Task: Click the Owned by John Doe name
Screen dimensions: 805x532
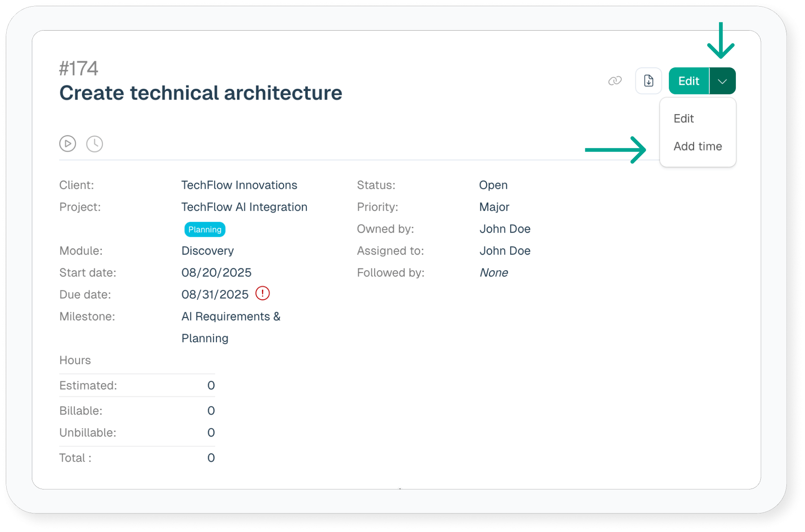Action: pos(505,229)
